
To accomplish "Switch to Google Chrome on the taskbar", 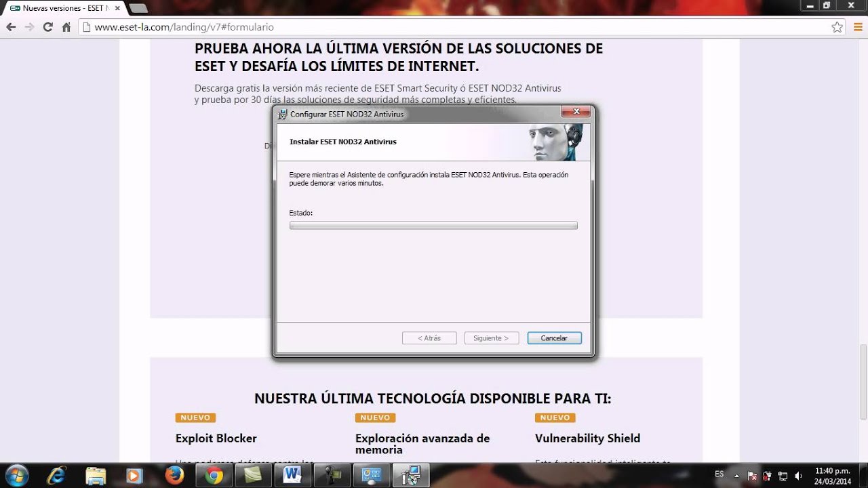I will 214,476.
